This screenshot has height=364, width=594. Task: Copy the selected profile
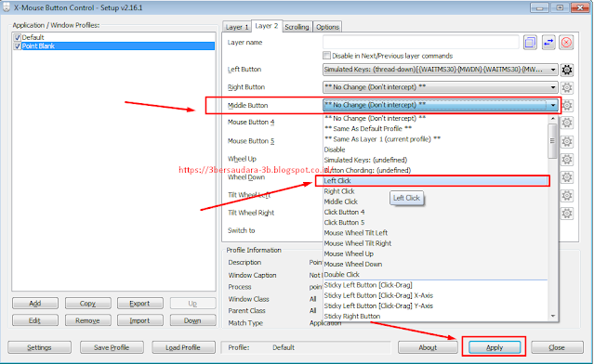pyautogui.click(x=87, y=304)
